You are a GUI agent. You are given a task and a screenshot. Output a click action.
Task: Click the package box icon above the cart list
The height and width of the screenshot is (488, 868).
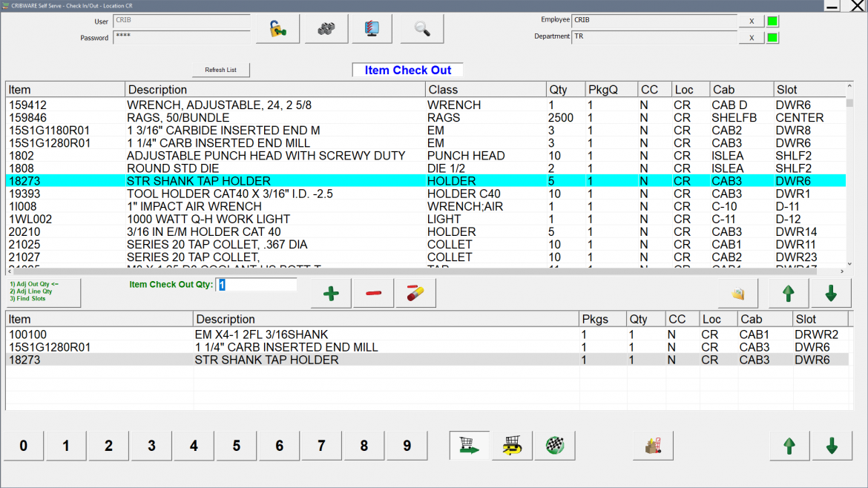737,292
